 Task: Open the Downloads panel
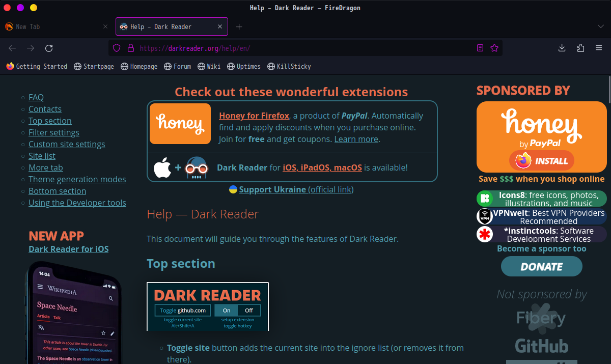coord(562,48)
